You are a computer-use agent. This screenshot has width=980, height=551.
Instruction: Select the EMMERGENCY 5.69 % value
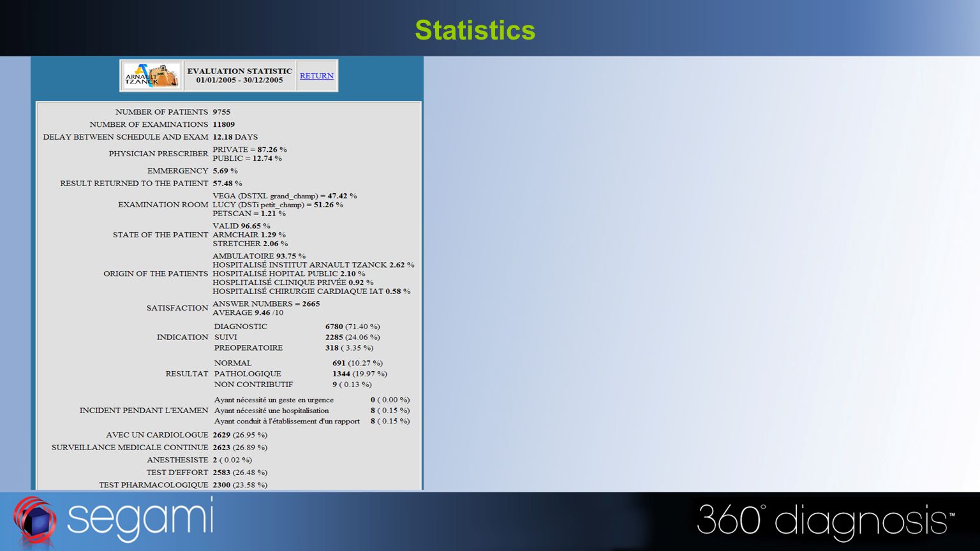click(225, 171)
